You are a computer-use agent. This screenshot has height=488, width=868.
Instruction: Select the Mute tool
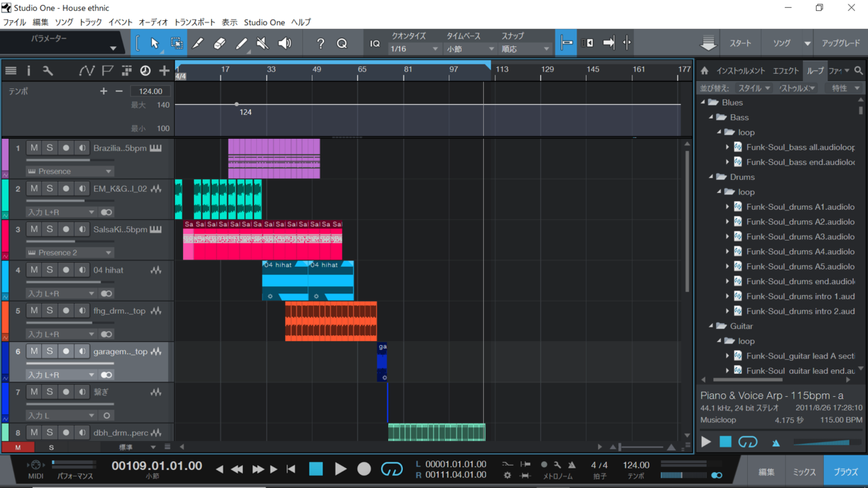tap(263, 43)
